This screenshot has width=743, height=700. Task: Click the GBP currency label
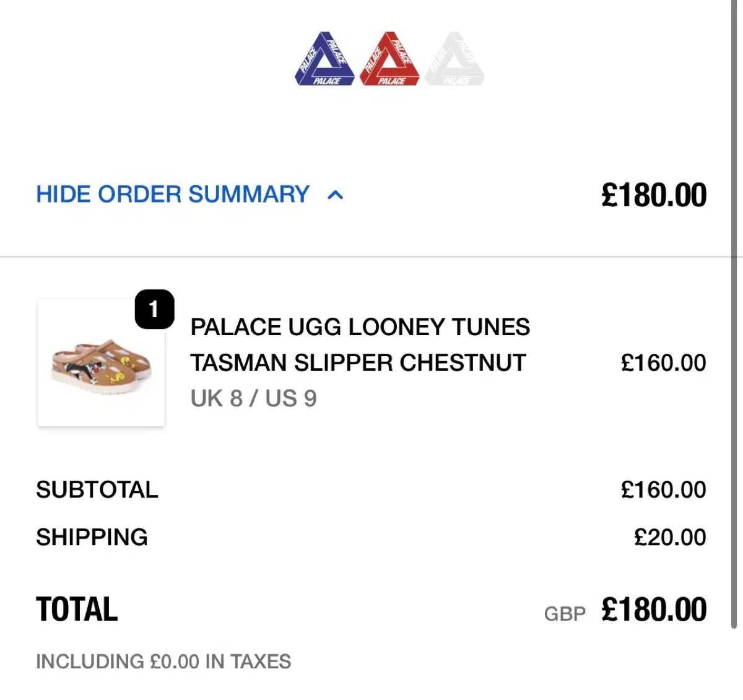point(565,614)
